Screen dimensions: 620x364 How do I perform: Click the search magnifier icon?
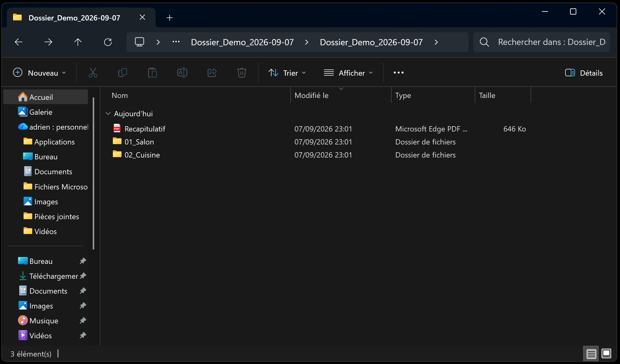pos(484,42)
